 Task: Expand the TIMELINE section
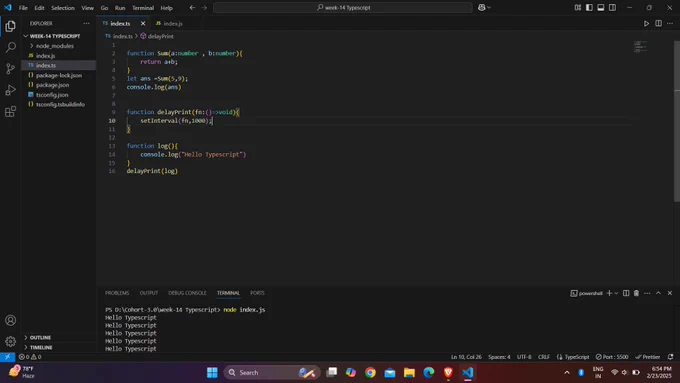(41, 347)
